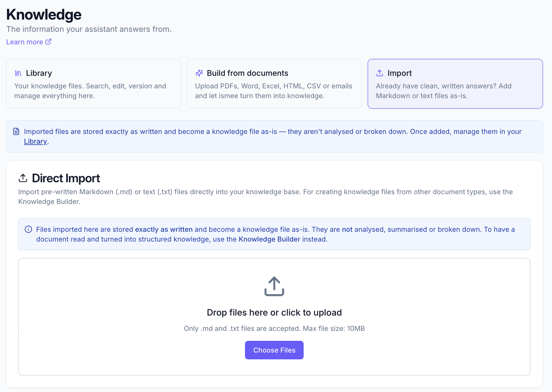Click the Library books icon
Image resolution: width=552 pixels, height=392 pixels.
click(x=18, y=73)
